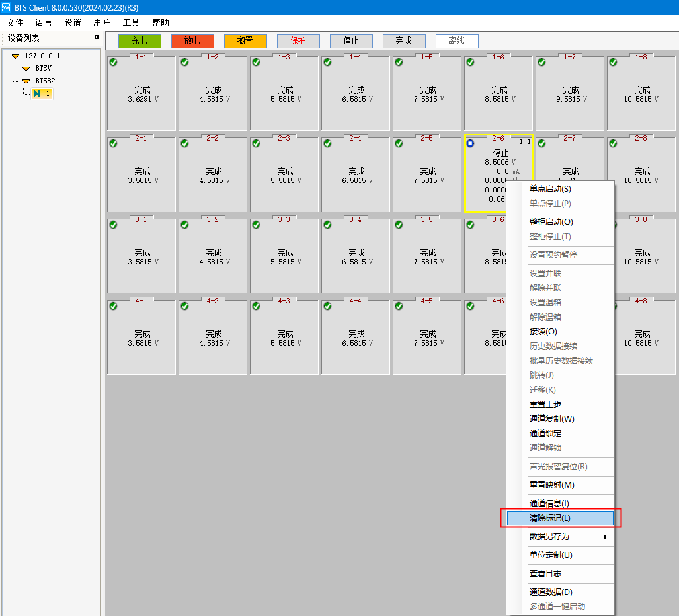The height and width of the screenshot is (616, 679).
Task: Click the unit 1 icon under BTS82
Action: (38, 93)
